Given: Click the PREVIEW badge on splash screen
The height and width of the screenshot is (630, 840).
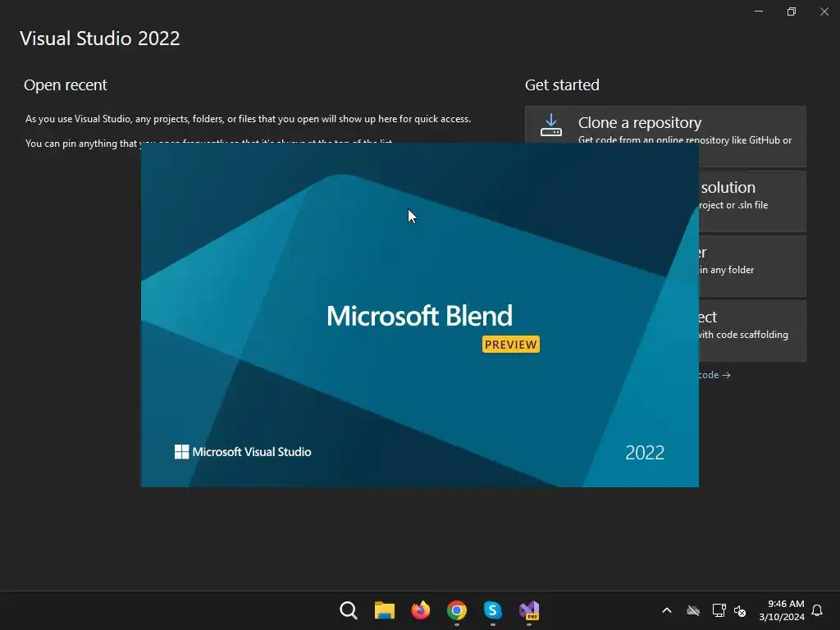Looking at the screenshot, I should tap(510, 345).
